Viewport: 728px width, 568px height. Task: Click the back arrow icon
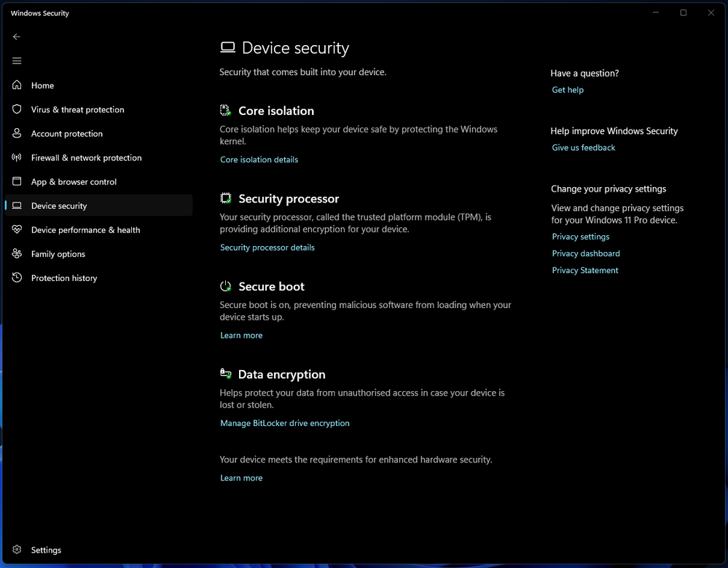(17, 36)
